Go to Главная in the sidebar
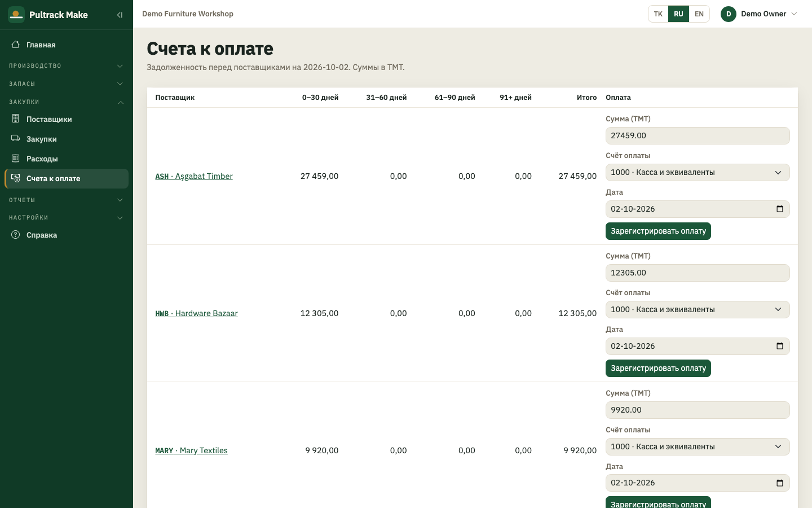This screenshot has height=508, width=812. pos(67,45)
